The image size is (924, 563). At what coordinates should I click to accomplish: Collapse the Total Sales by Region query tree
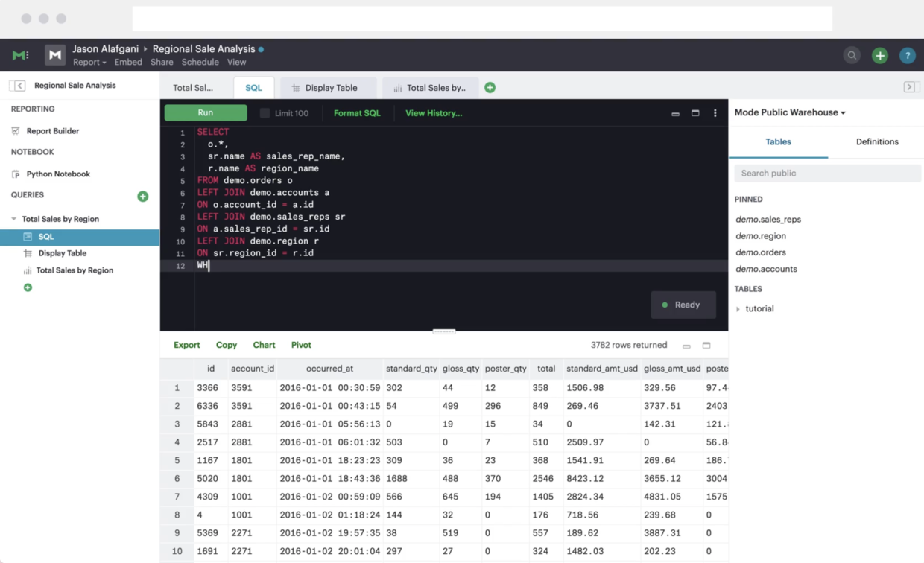point(13,219)
